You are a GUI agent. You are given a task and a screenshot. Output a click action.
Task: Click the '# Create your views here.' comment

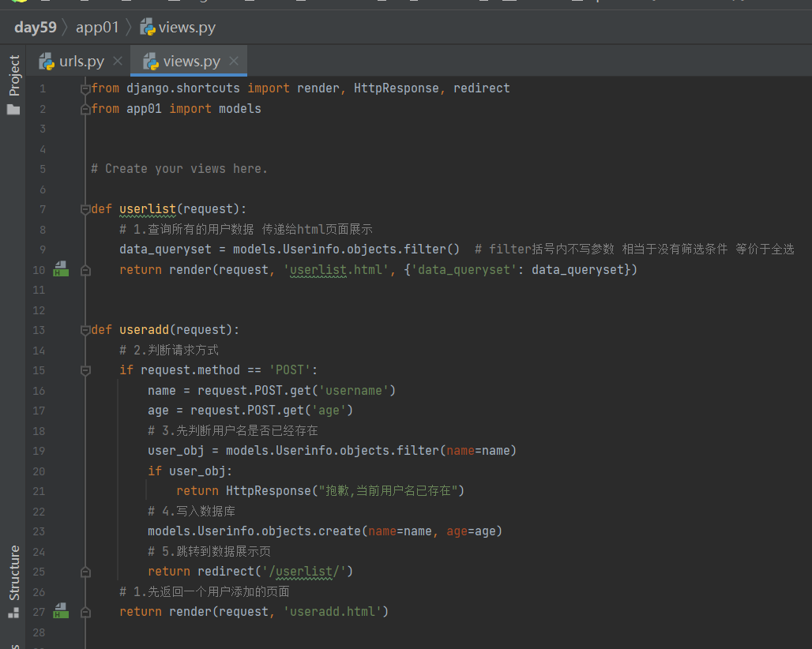click(x=179, y=169)
